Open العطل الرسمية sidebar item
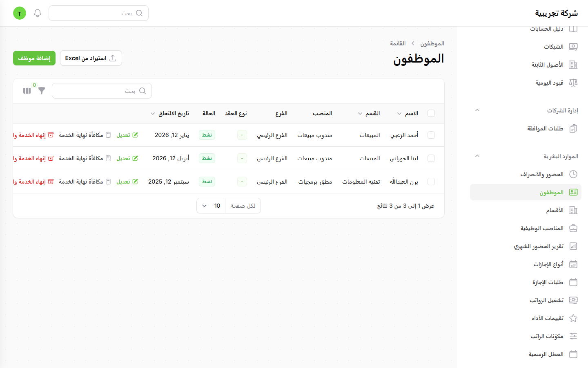The height and width of the screenshot is (368, 588). [x=526, y=354]
